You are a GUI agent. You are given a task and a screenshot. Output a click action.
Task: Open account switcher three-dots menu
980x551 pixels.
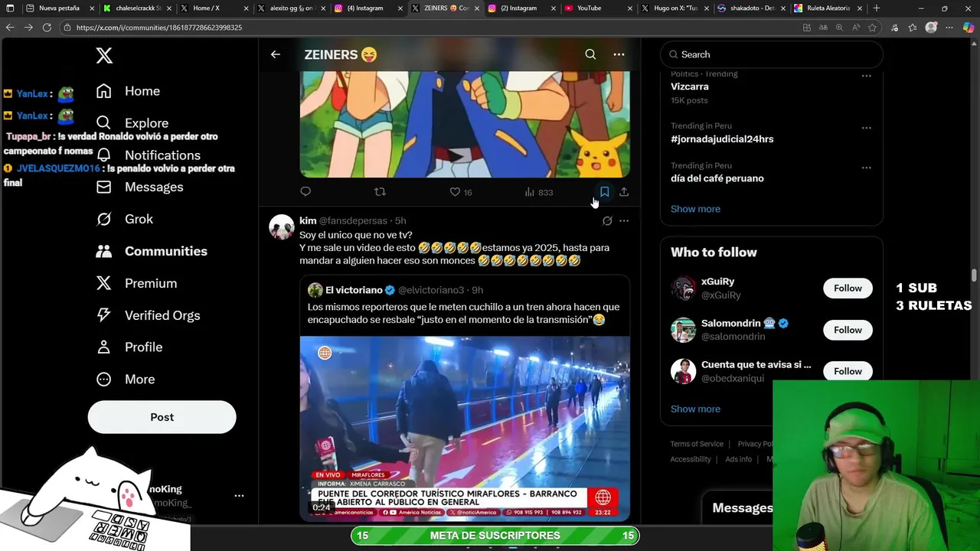tap(239, 496)
